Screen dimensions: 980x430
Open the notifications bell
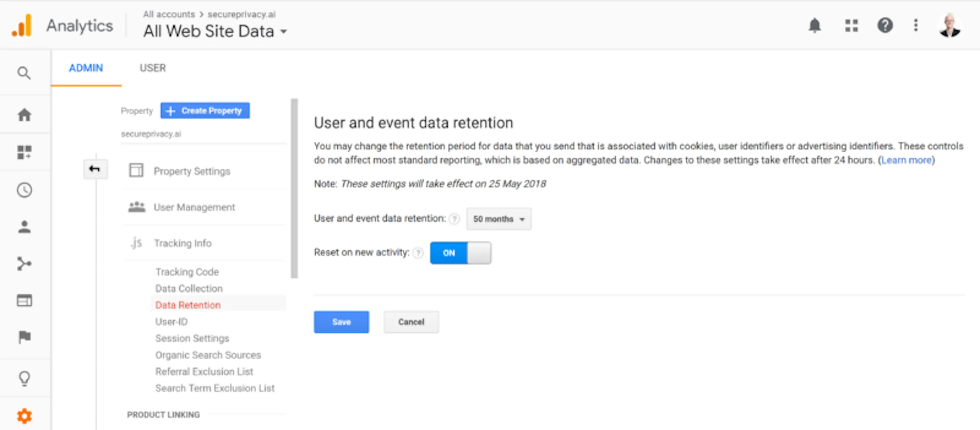[x=815, y=26]
